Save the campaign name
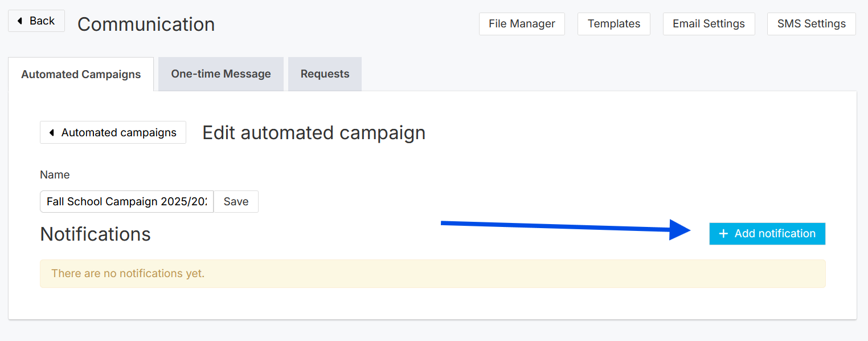 [236, 201]
